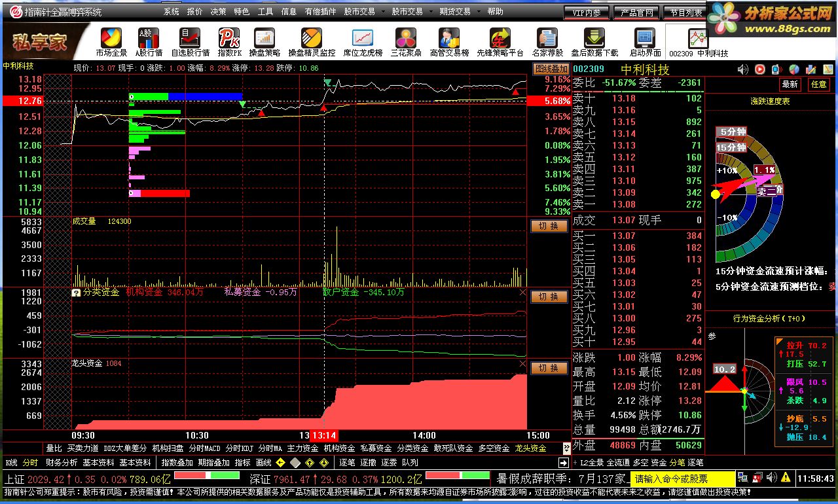Select 龙头资金 indicator tab
The width and height of the screenshot is (838, 504).
pos(530,448)
